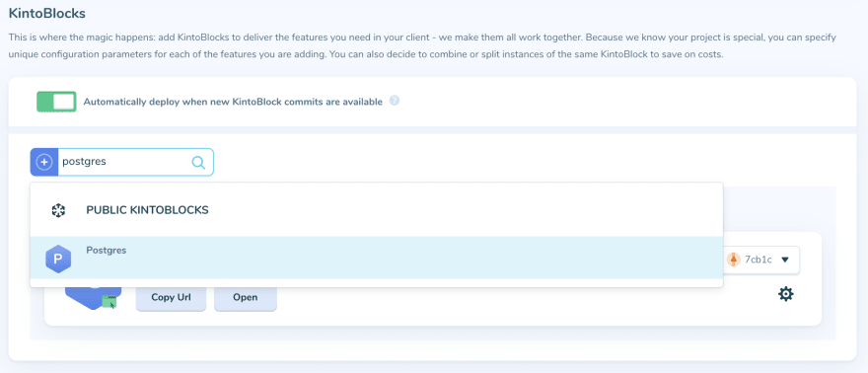
Task: Click the Public KintoBlocks snowflake icon
Action: click(58, 210)
